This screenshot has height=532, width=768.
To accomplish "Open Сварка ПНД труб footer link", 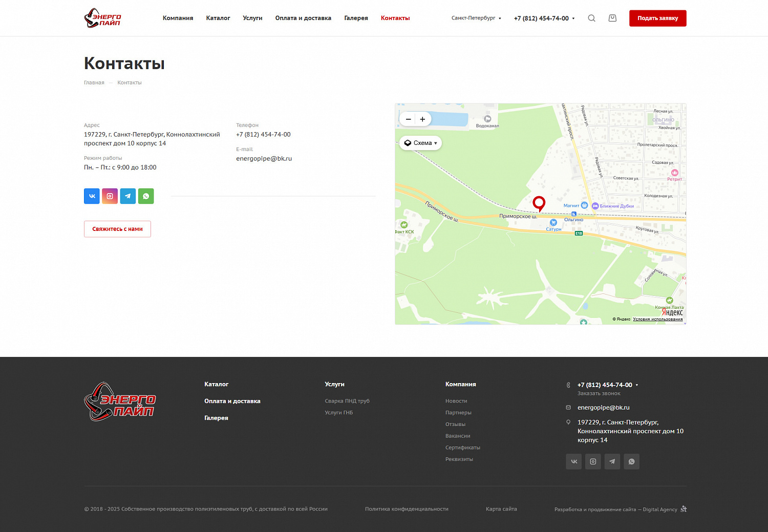I will click(x=347, y=401).
